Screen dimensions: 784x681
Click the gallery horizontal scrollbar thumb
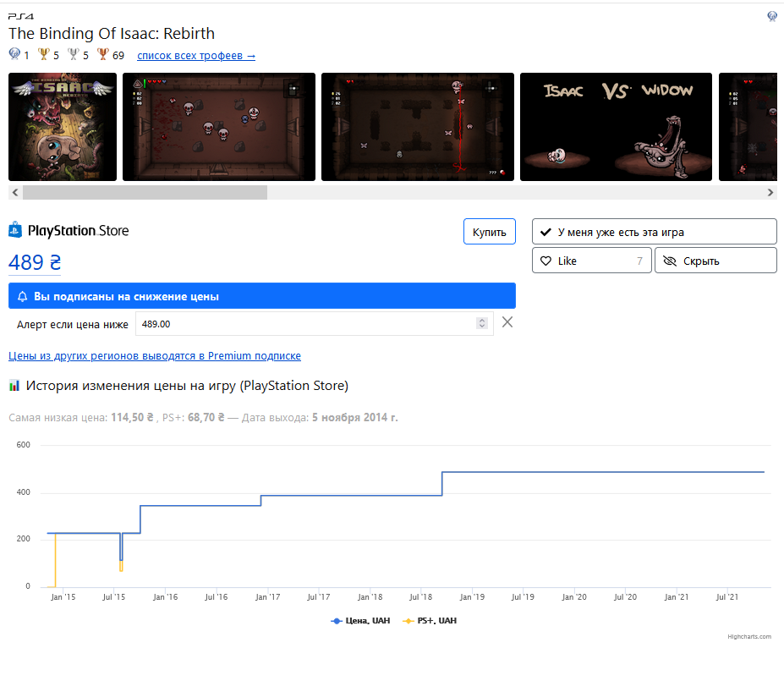tap(145, 193)
